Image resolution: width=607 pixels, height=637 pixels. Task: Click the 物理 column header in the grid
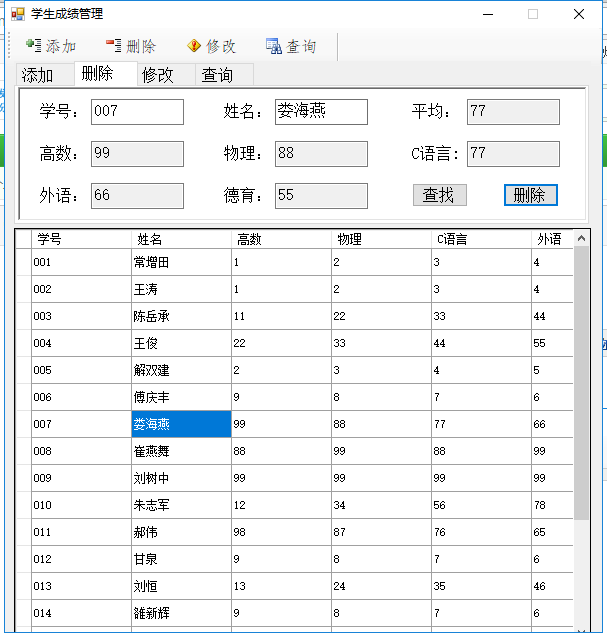coord(381,239)
